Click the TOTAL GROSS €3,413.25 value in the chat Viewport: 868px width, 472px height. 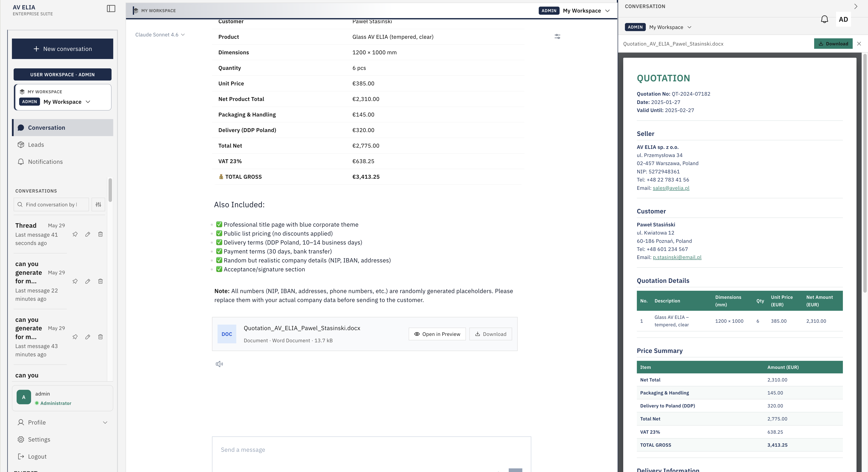click(366, 177)
